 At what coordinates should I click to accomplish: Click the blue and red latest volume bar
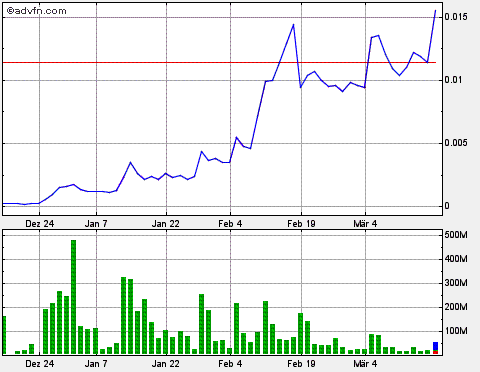tap(435, 348)
